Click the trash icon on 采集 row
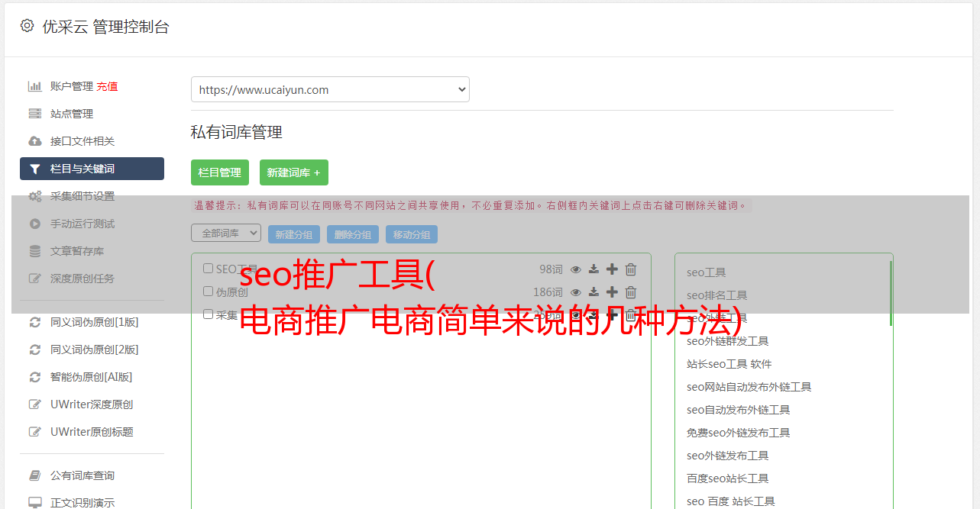 (631, 315)
